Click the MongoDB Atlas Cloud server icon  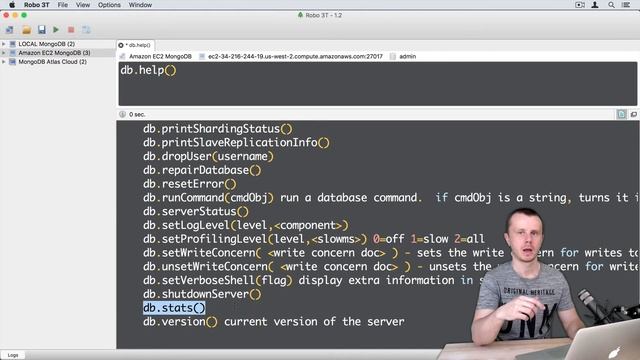[x=13, y=62]
